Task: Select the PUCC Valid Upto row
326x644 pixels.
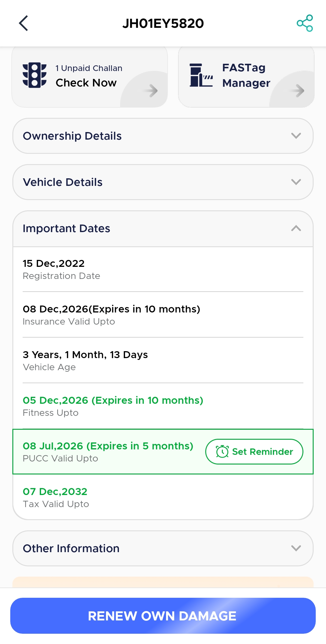Action: tap(163, 451)
